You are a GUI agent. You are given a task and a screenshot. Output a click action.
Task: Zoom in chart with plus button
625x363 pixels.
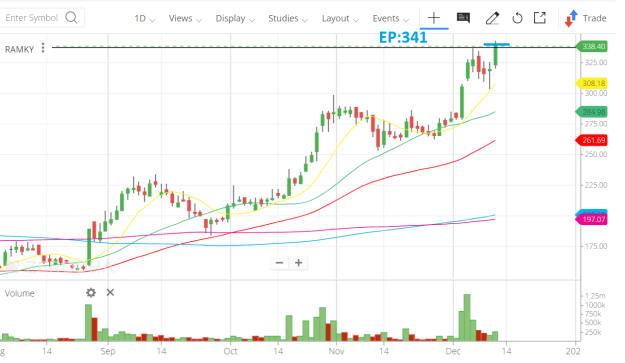[298, 263]
